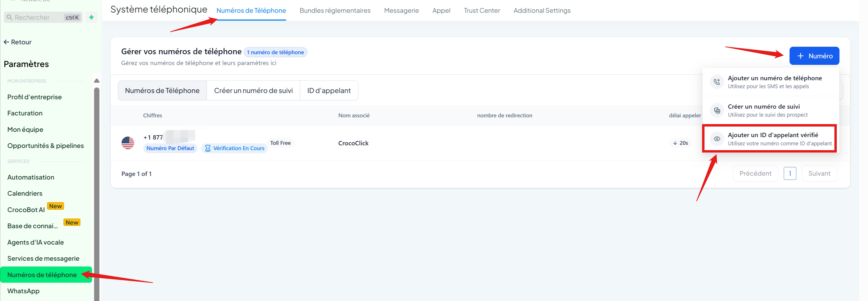The width and height of the screenshot is (868, 301).
Task: Click the Toll Free label
Action: [x=280, y=143]
